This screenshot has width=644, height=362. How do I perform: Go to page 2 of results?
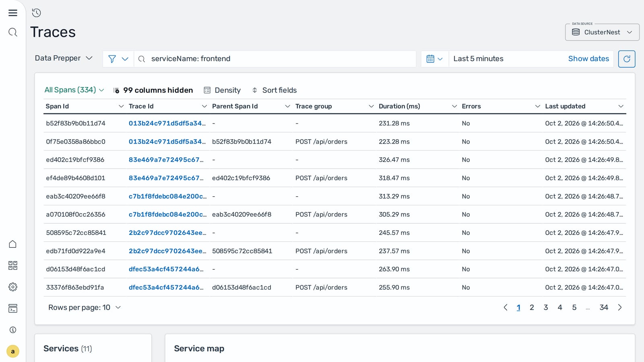(532, 307)
